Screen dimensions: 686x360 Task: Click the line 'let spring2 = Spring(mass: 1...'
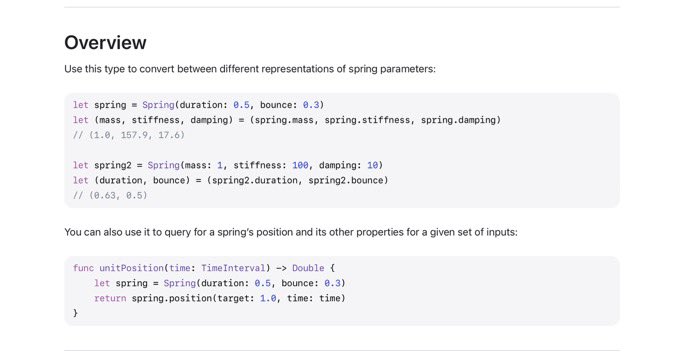pos(228,165)
